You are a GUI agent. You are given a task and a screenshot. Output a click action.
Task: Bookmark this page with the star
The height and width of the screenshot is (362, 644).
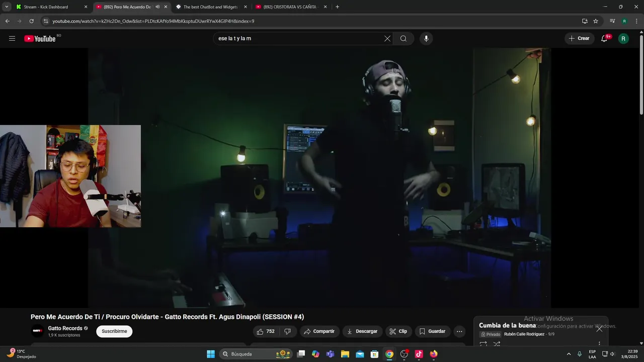(x=596, y=21)
